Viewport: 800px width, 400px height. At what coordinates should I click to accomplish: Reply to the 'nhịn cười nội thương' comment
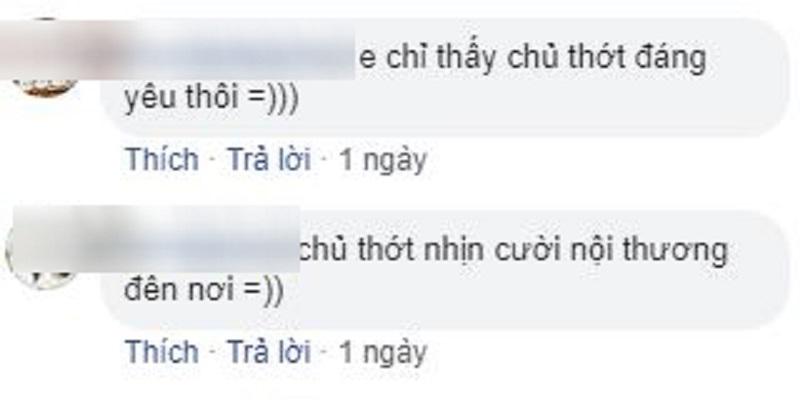point(268,352)
